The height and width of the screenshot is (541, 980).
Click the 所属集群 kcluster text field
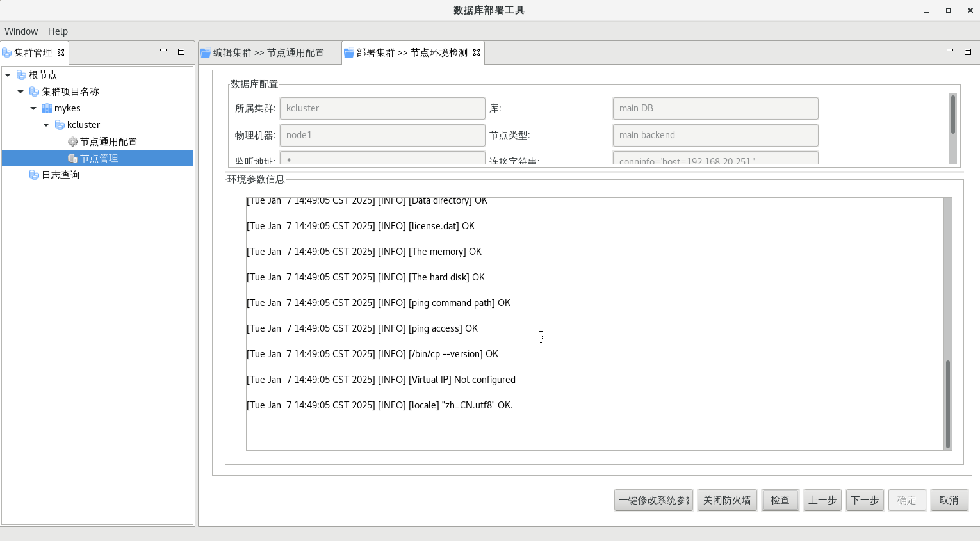pyautogui.click(x=382, y=108)
